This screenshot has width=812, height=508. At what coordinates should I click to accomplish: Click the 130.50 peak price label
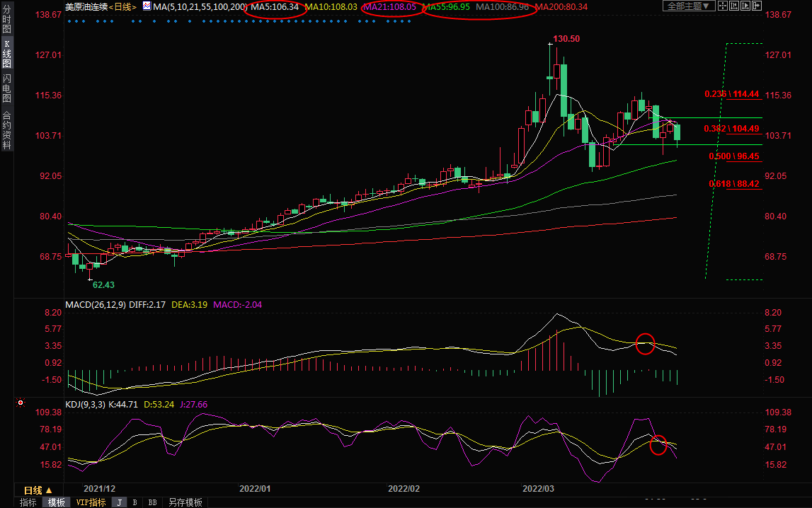tap(566, 39)
